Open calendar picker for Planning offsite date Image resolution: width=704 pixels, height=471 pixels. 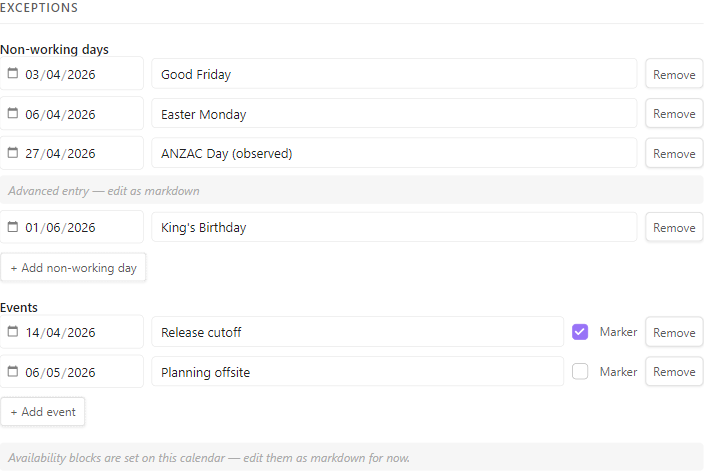click(13, 371)
